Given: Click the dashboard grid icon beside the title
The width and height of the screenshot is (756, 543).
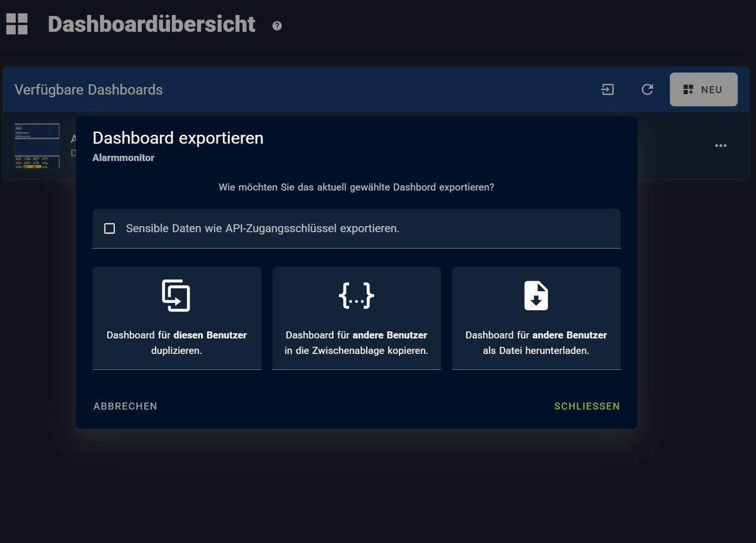Looking at the screenshot, I should 17,24.
